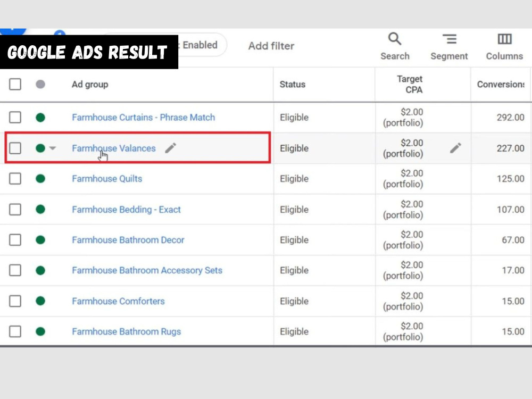Expand status dropdown arrow for Farmhouse Valances
This screenshot has height=399, width=532.
pyautogui.click(x=53, y=148)
